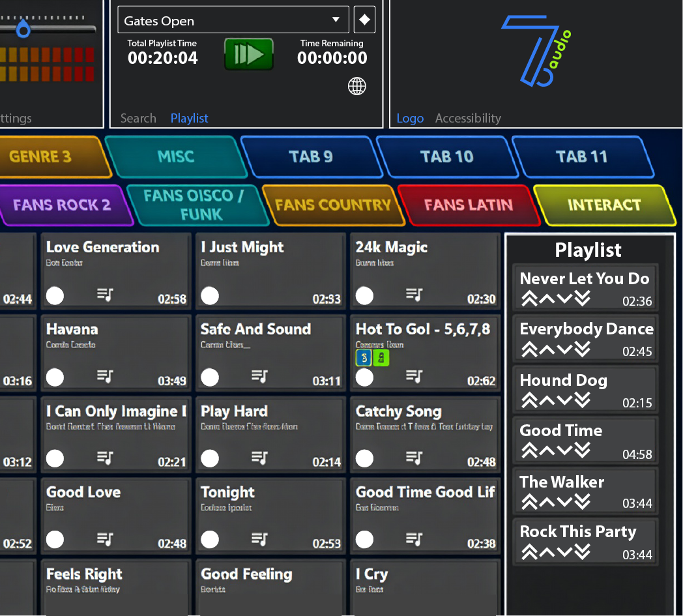
Task: Click the queue icon on Havana
Action: pos(105,376)
